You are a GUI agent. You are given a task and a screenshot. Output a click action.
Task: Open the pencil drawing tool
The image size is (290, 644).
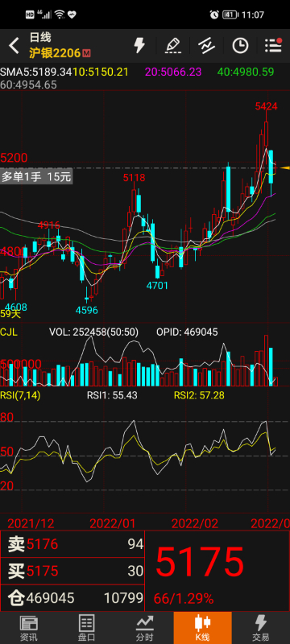coord(173,45)
